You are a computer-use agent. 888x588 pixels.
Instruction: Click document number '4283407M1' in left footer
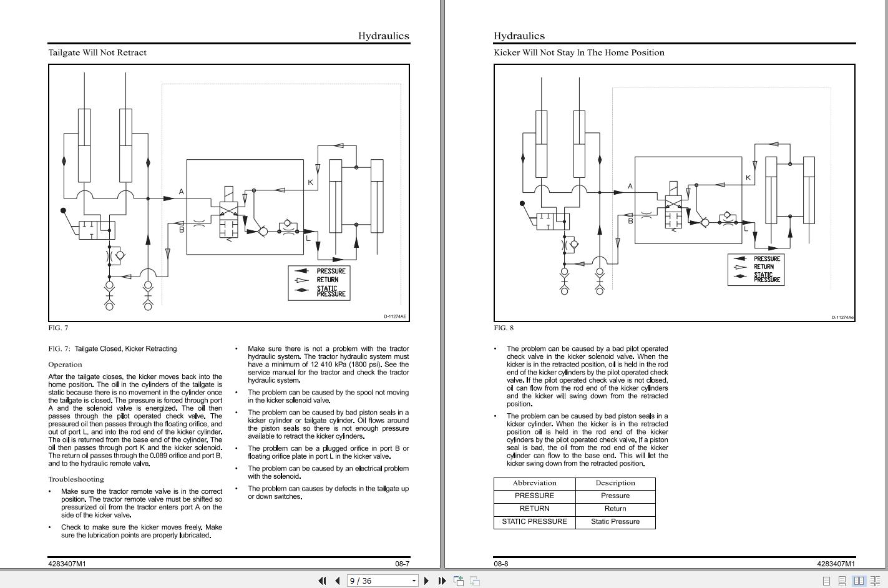(67, 564)
